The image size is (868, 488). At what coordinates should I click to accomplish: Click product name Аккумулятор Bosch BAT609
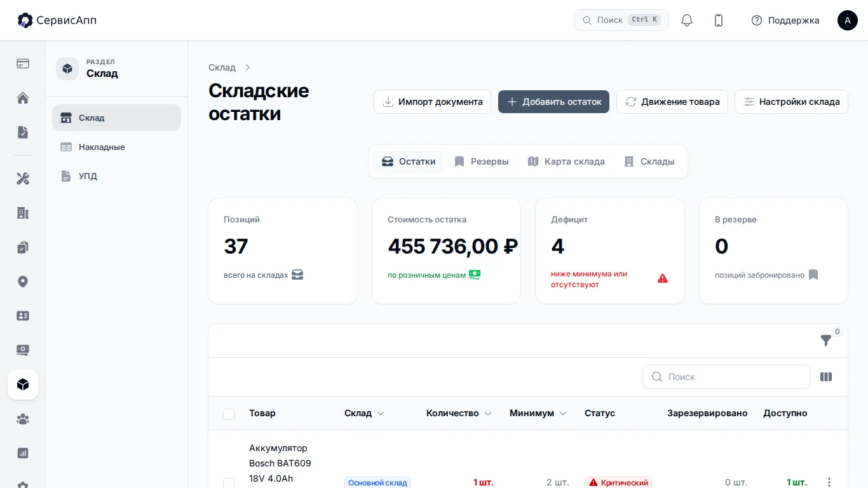tap(280, 463)
